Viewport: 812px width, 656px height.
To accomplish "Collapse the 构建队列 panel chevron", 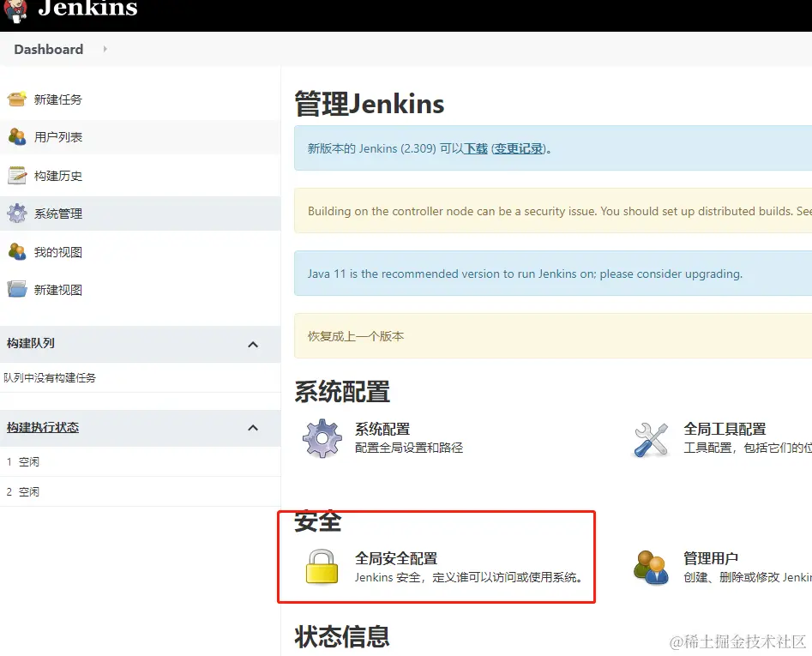I will pyautogui.click(x=253, y=345).
